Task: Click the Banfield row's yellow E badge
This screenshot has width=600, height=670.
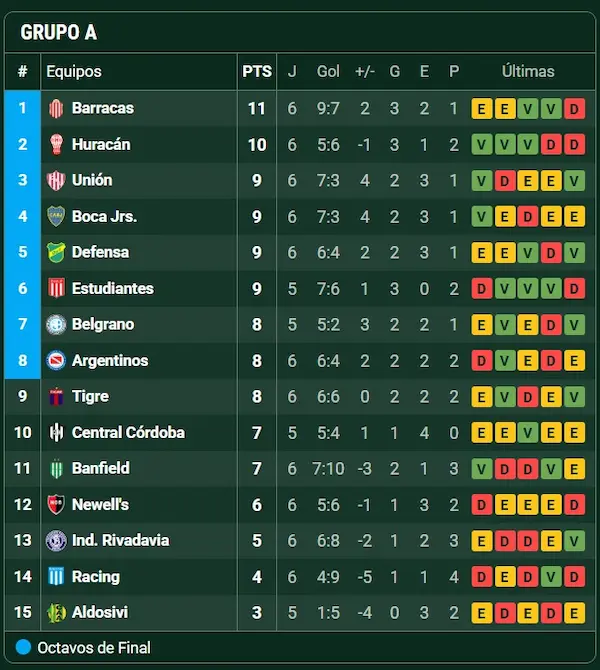Action: (x=574, y=469)
